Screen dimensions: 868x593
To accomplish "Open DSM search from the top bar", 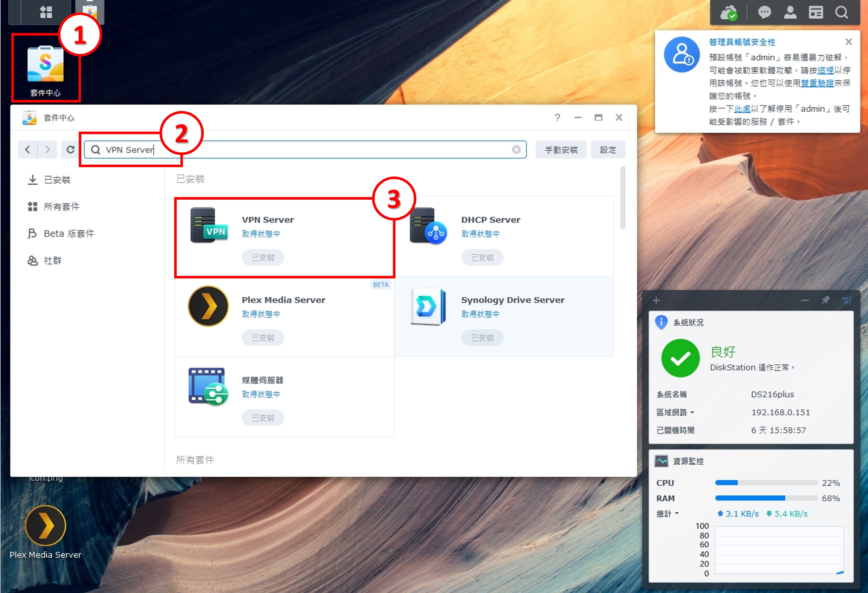I will pos(842,12).
